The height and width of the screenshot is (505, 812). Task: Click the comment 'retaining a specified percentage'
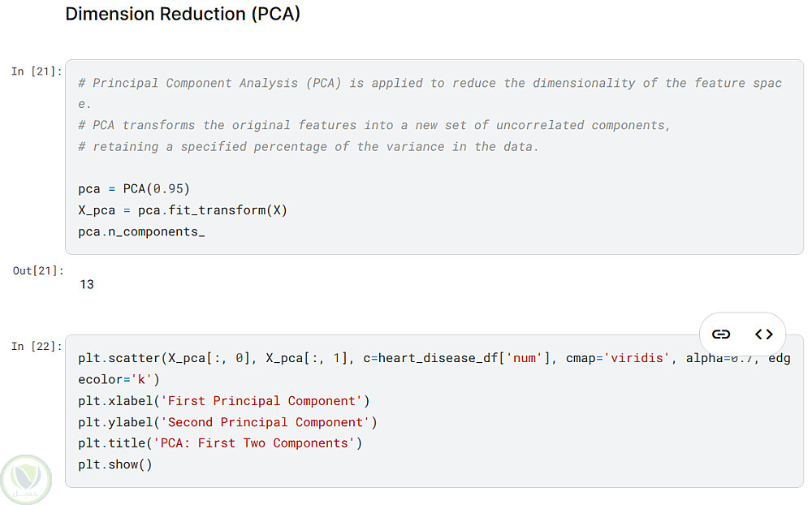click(x=309, y=147)
